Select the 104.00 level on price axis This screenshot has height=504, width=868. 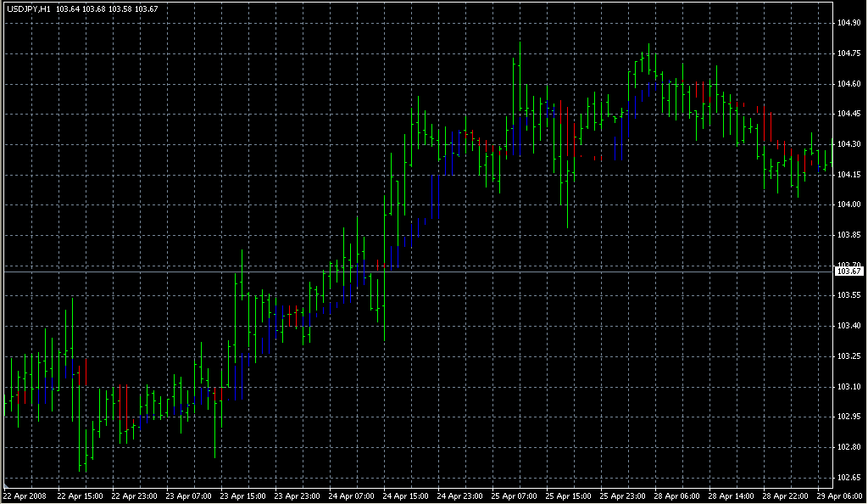[849, 204]
